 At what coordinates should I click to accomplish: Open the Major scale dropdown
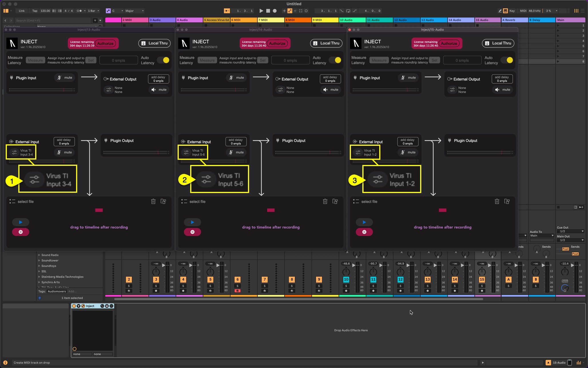[134, 11]
